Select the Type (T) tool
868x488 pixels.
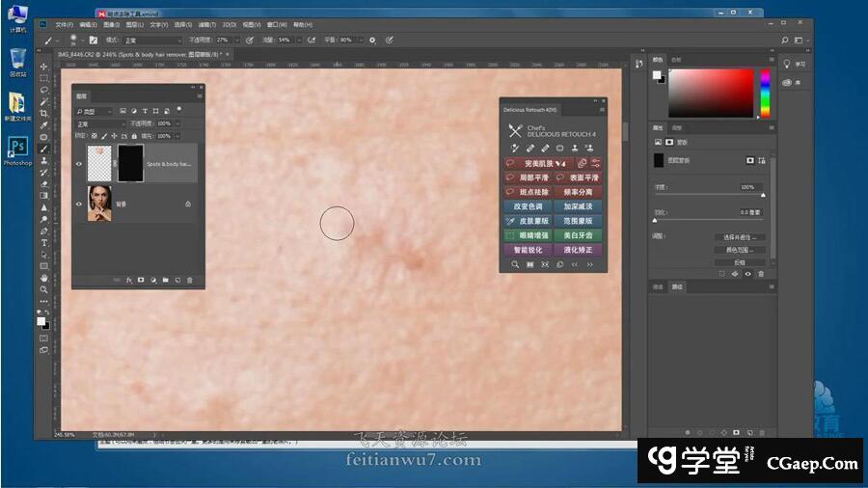pos(44,242)
